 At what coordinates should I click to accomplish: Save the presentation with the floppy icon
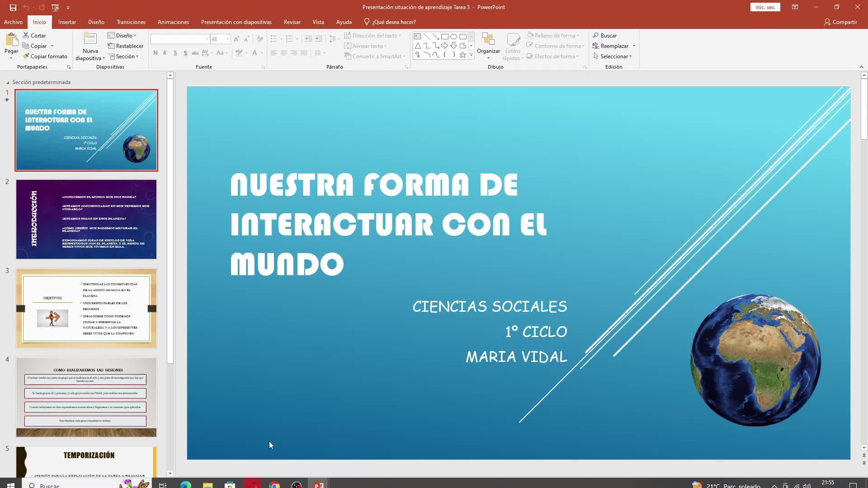click(x=13, y=7)
